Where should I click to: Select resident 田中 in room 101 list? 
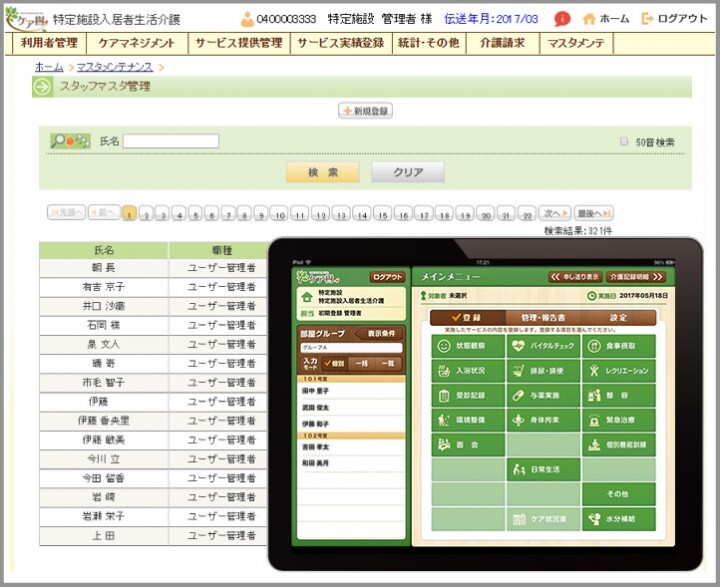point(351,391)
